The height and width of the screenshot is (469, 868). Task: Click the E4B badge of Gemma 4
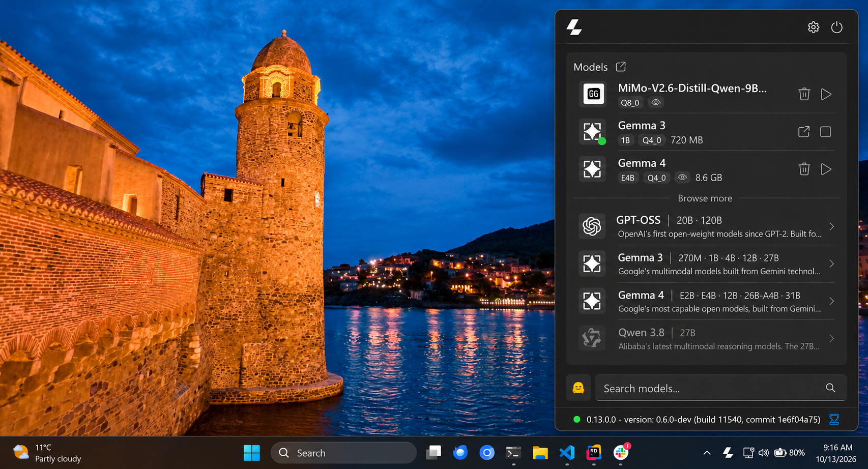click(x=628, y=178)
